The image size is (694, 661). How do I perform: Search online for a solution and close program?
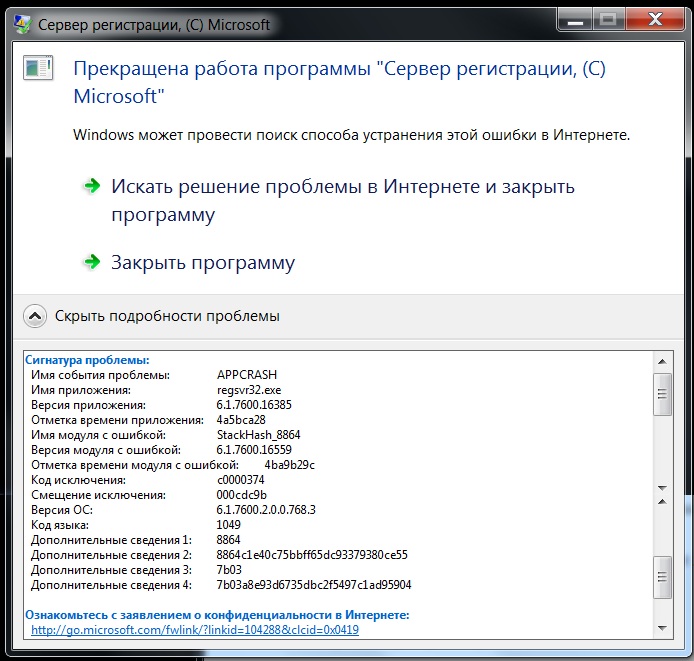click(x=343, y=201)
